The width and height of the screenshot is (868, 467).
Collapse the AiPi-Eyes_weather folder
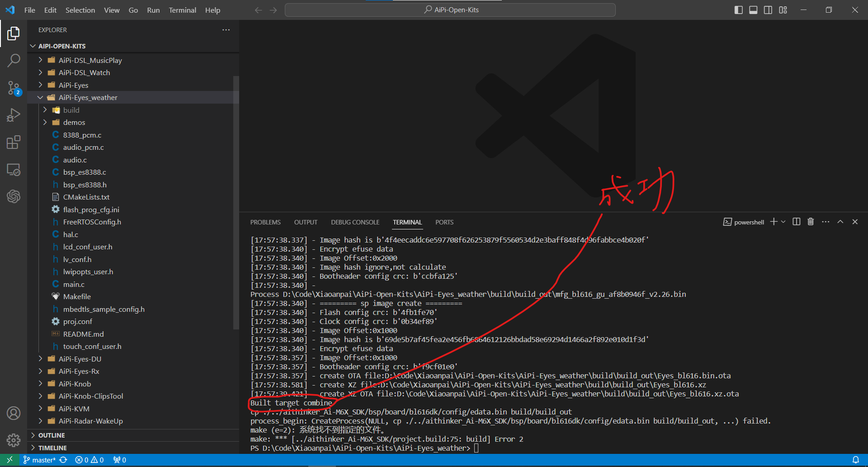133,97
